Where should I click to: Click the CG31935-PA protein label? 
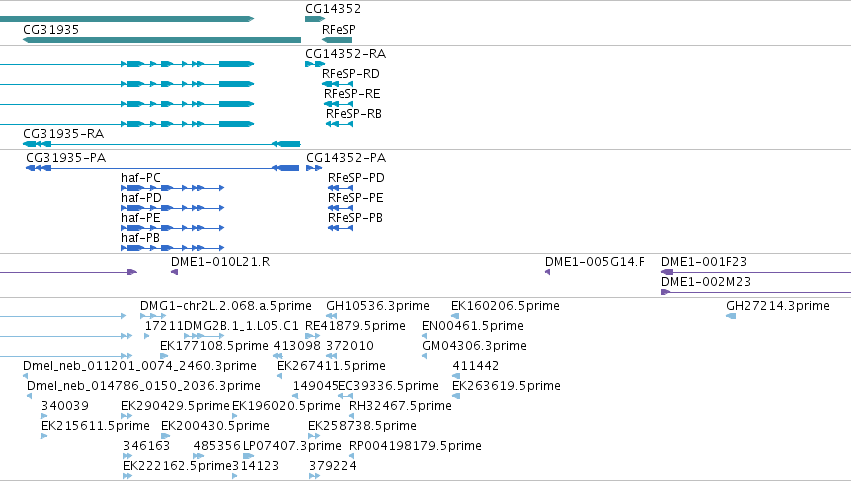click(66, 158)
